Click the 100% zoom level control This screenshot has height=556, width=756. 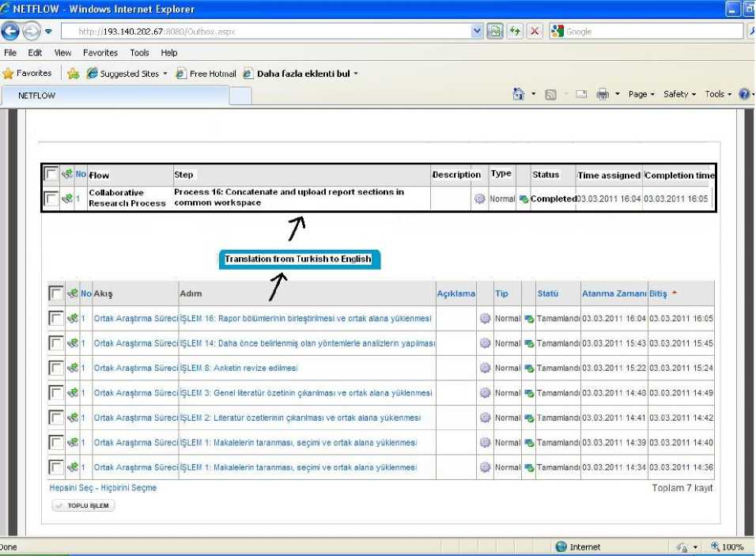pos(728,547)
